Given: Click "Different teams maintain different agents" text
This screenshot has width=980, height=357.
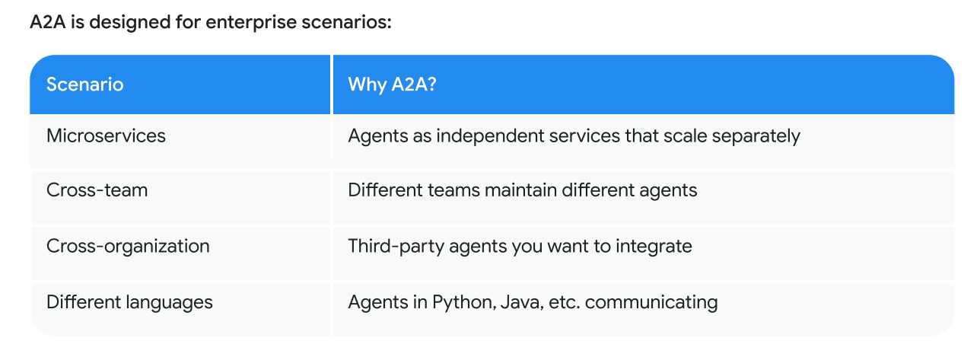Looking at the screenshot, I should [522, 190].
